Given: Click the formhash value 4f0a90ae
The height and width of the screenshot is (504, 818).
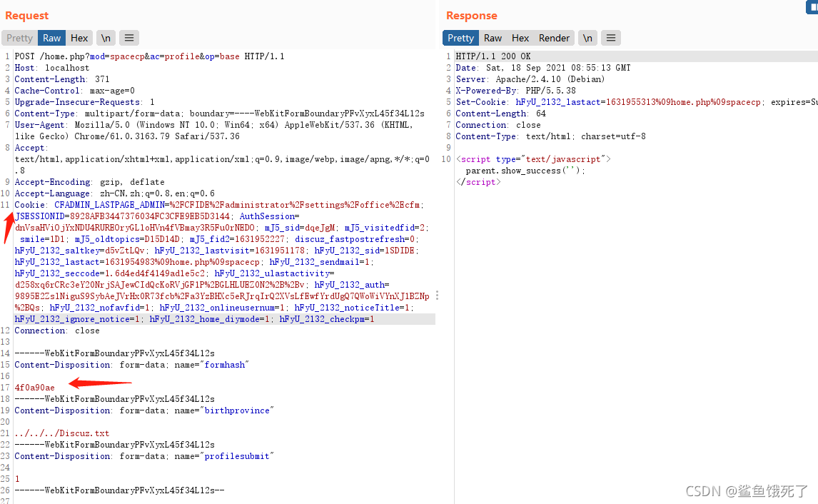Looking at the screenshot, I should (34, 388).
